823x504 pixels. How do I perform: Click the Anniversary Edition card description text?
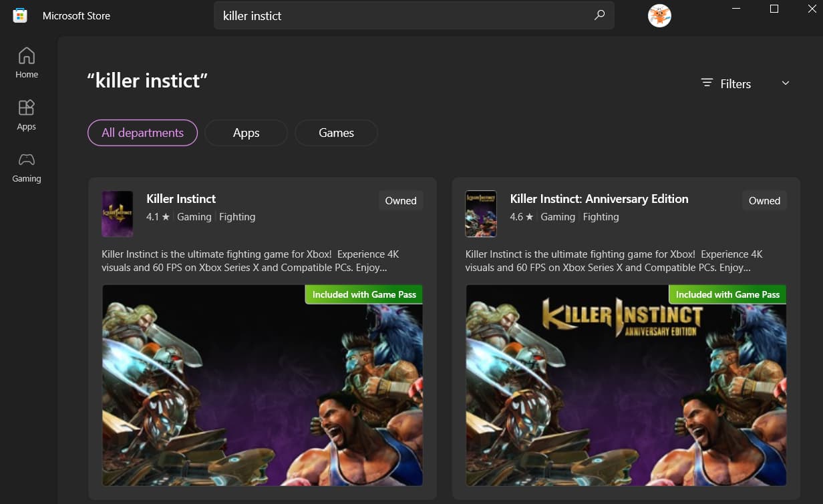(614, 261)
